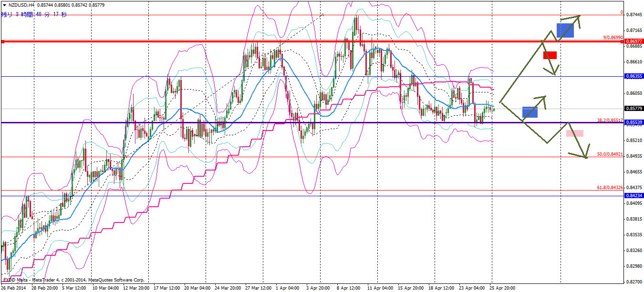Screen dimensions: 644x292
Task: Click the red 0.86977 price label
Action: click(x=633, y=41)
